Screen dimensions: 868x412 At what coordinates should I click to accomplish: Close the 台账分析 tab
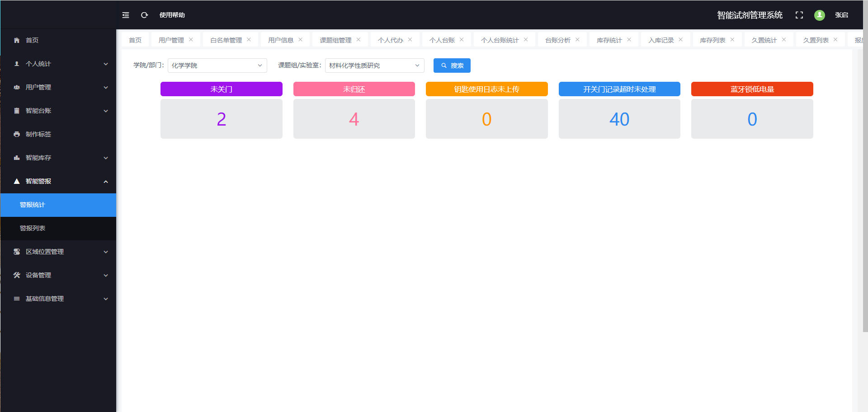[577, 40]
